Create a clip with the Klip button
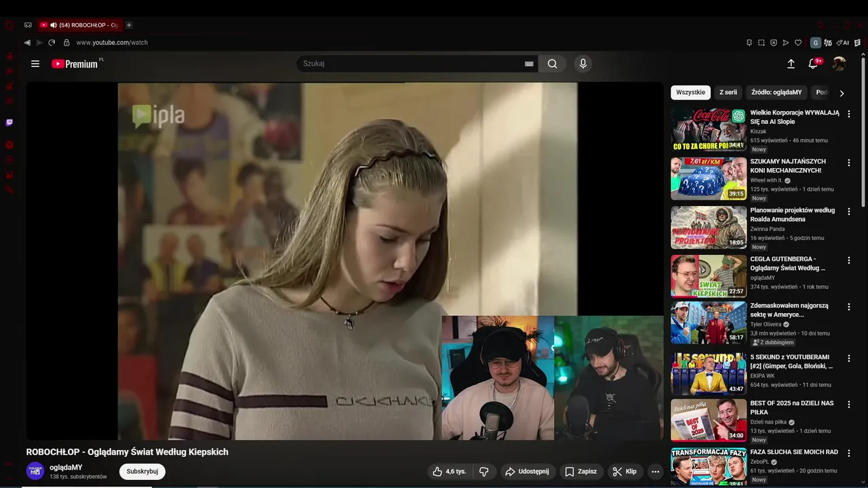The image size is (868, 488). point(625,471)
